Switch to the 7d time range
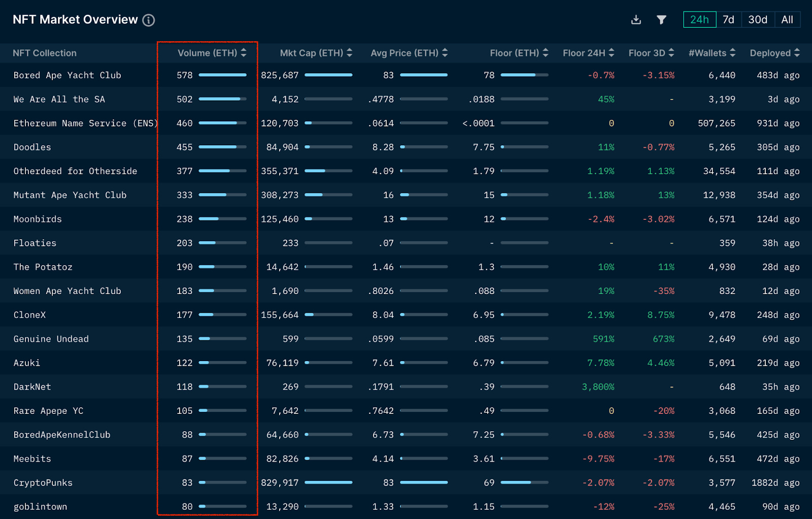The image size is (812, 519). point(728,20)
